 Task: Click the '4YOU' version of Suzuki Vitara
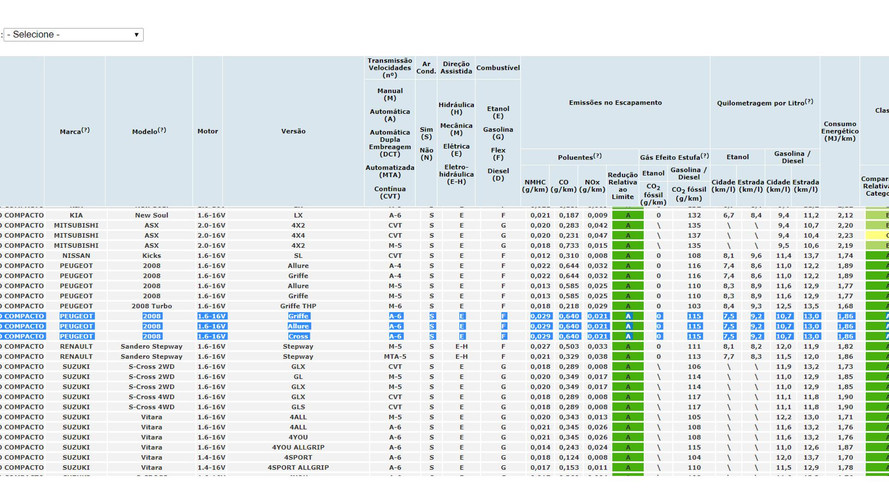[x=298, y=437]
